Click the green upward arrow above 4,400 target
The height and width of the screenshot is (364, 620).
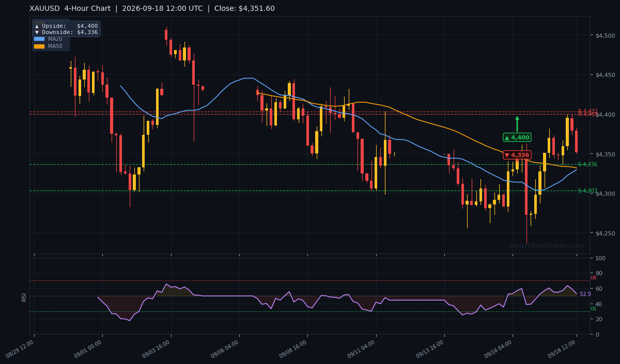(517, 124)
